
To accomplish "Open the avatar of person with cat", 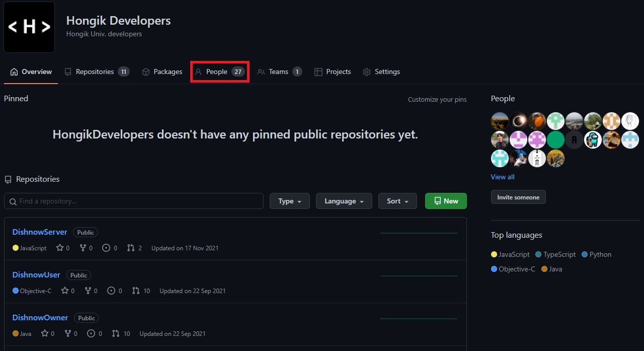I will coord(518,158).
